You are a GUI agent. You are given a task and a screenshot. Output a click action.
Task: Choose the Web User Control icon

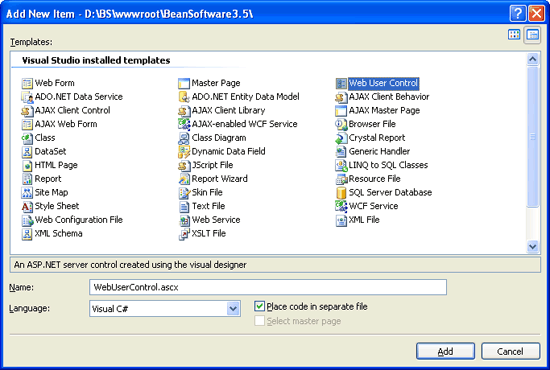[x=341, y=83]
